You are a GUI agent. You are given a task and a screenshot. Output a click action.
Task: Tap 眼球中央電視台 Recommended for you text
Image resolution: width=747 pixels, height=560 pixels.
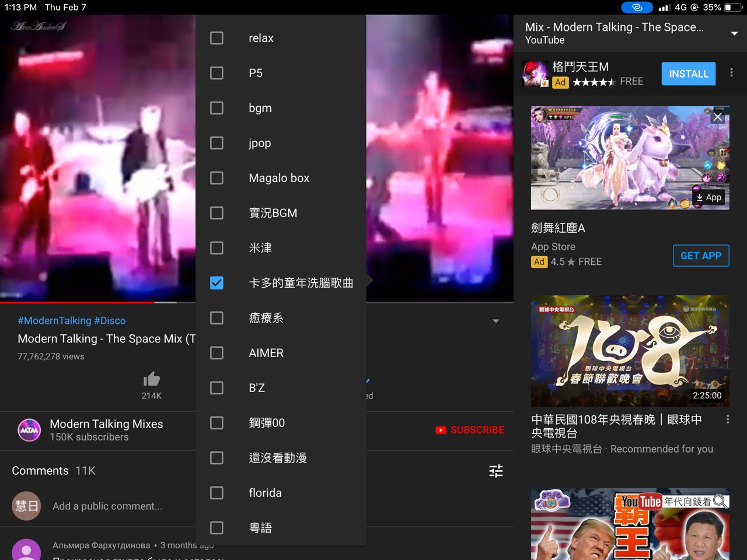pyautogui.click(x=622, y=449)
